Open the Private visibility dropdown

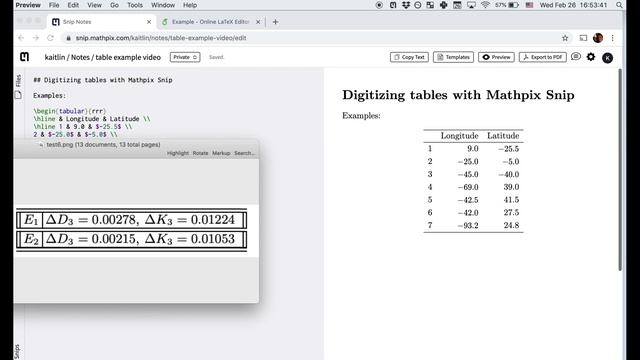185,57
